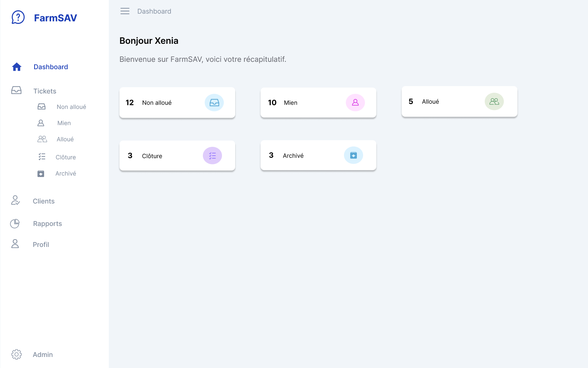Screen dimensions: 588x368
Task: Click the Admin gear icon
Action: pos(17,354)
